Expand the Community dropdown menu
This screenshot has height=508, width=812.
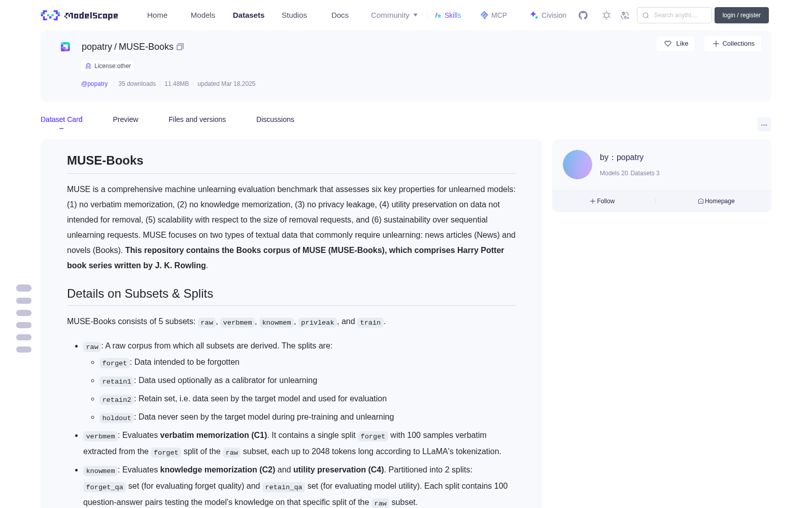394,15
